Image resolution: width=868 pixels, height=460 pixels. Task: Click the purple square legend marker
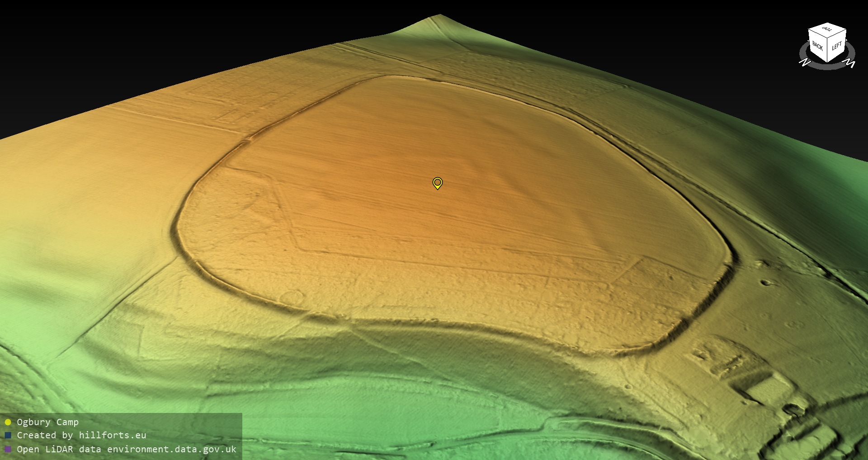[8, 449]
